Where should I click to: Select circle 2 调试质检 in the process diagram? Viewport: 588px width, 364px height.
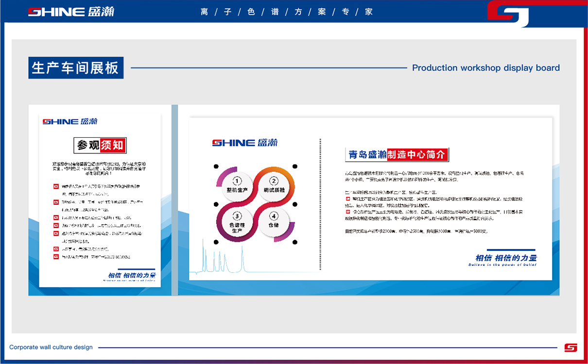pyautogui.click(x=274, y=186)
